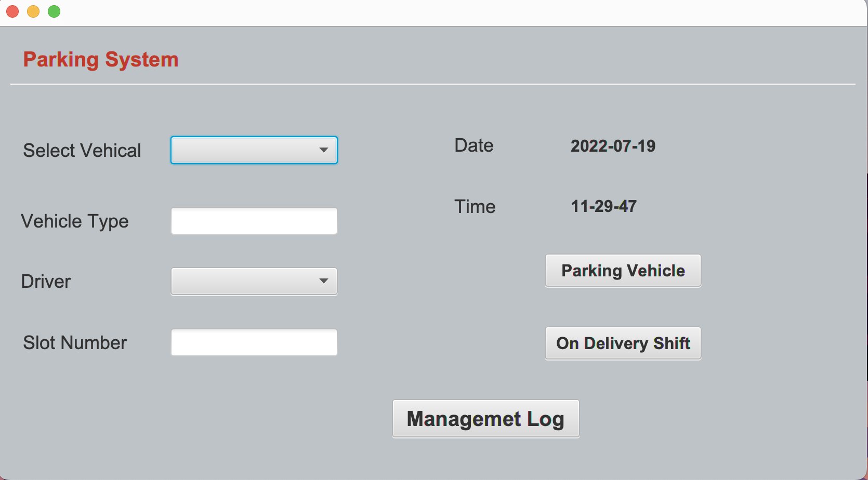868x480 pixels.
Task: Click the Select Vehical label
Action: coord(82,150)
